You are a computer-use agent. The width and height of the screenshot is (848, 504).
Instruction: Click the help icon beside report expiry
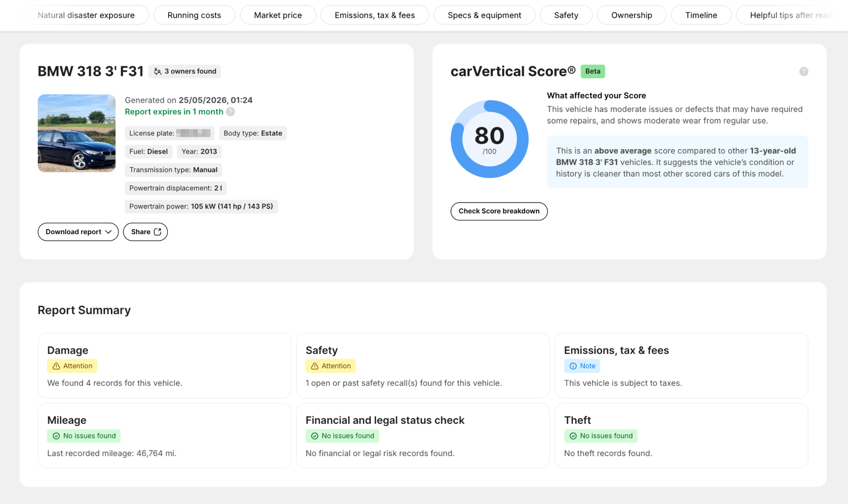tap(231, 112)
